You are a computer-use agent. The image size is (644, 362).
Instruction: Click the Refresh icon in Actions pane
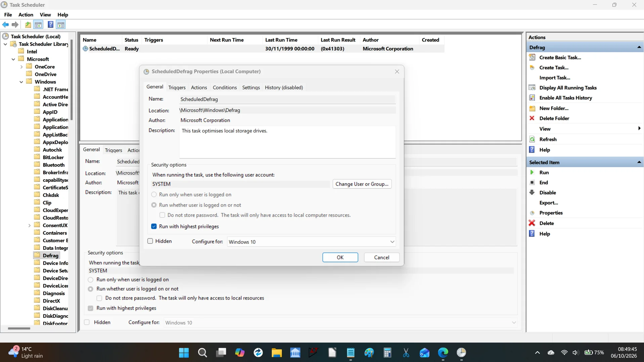pos(532,139)
